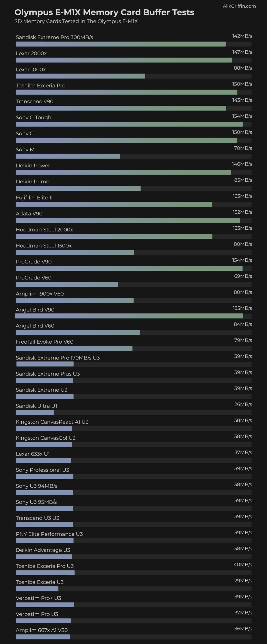This screenshot has width=267, height=644.
Task: Click the PNY Elite Performance U3 label
Action: click(49, 534)
